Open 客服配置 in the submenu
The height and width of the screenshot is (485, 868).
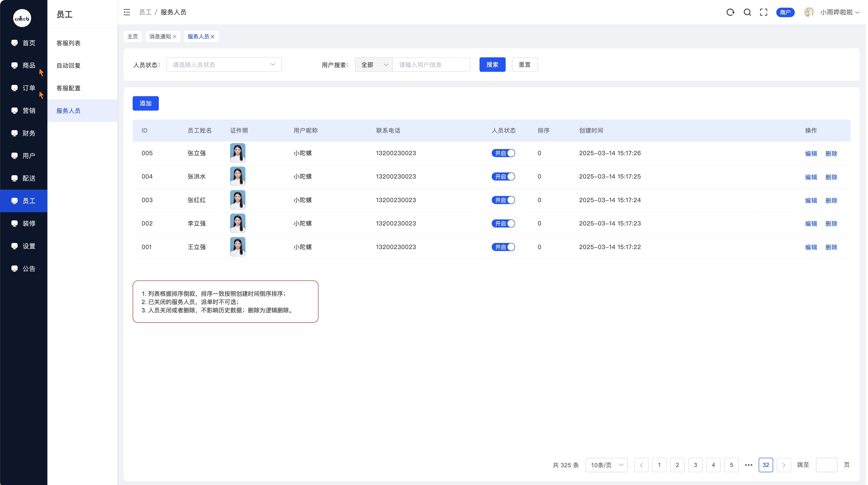[x=68, y=88]
